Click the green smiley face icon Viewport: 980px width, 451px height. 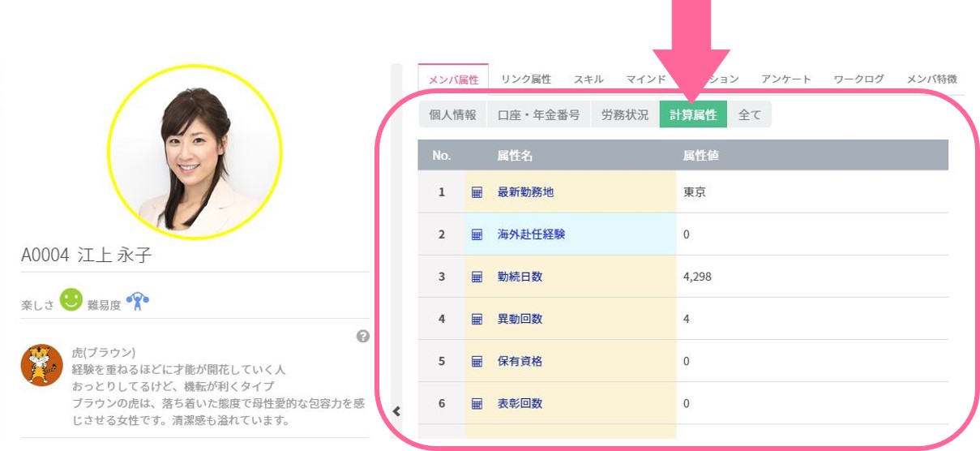pos(71,300)
